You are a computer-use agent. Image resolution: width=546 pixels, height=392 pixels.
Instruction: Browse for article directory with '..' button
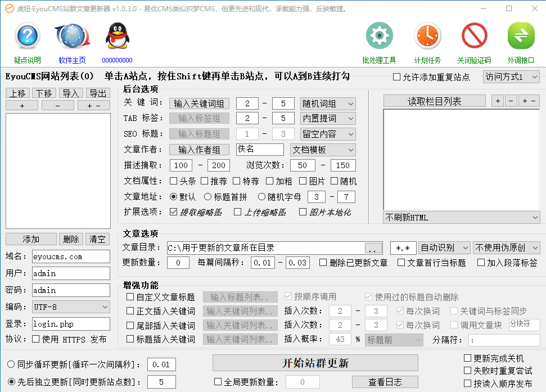(x=373, y=248)
